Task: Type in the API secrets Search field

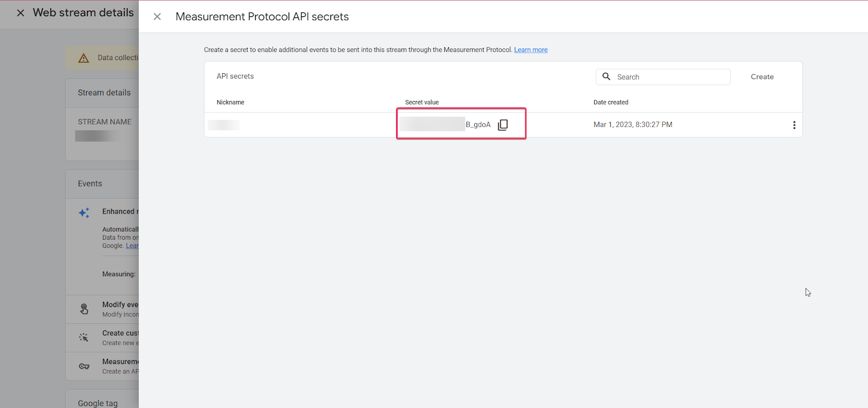Action: click(671, 77)
